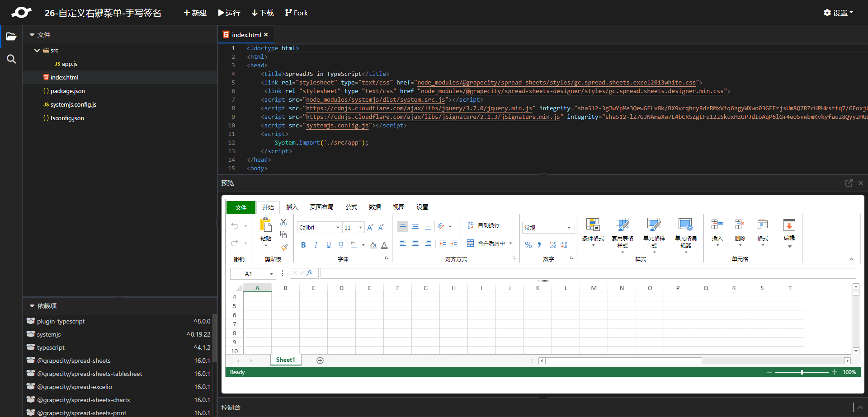Switch to the 插入 ribbon tab
This screenshot has height=417, width=868.
coord(292,207)
